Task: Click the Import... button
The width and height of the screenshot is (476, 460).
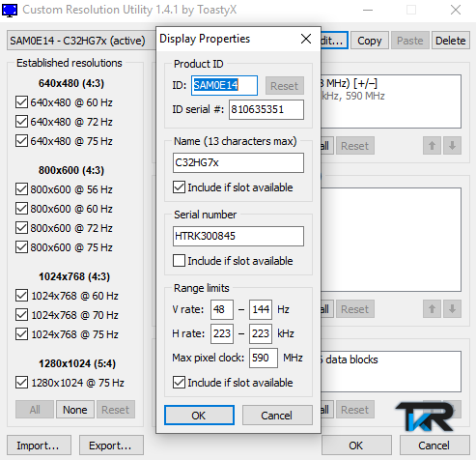Action: coord(39,446)
